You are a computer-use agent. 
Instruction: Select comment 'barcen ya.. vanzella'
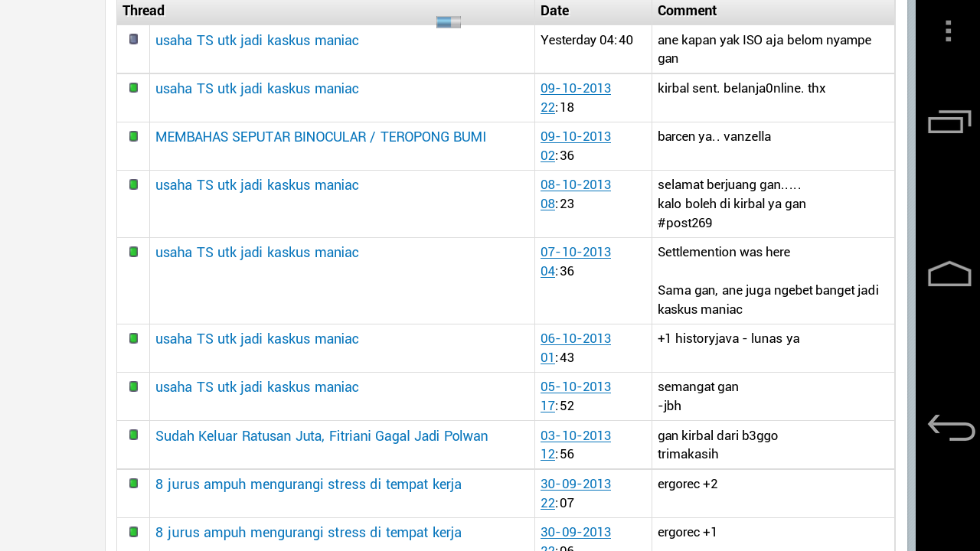(x=714, y=137)
